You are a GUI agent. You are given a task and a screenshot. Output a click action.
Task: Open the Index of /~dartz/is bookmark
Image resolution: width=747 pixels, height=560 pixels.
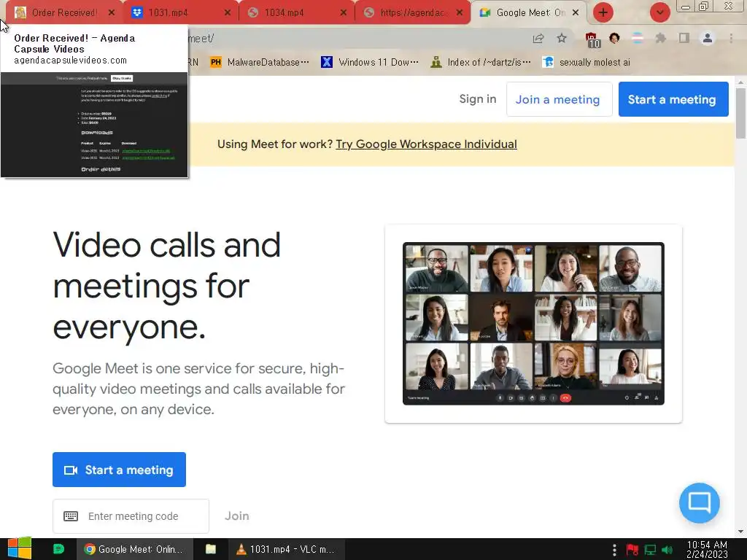click(480, 62)
